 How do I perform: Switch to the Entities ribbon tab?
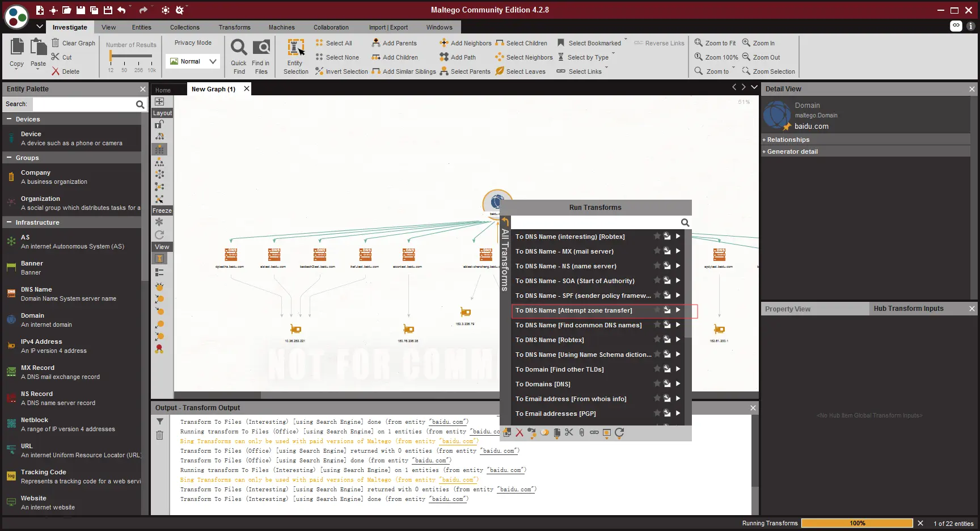click(142, 27)
